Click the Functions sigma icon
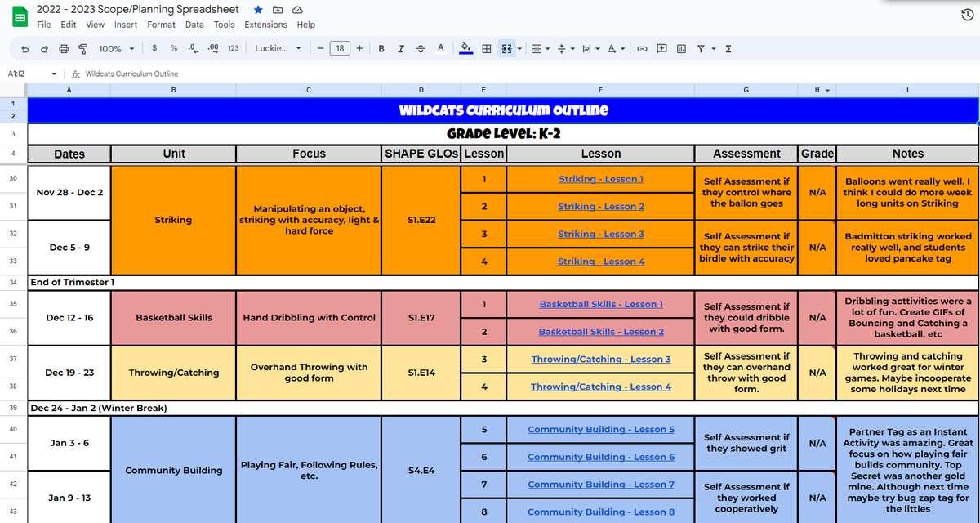 (728, 49)
